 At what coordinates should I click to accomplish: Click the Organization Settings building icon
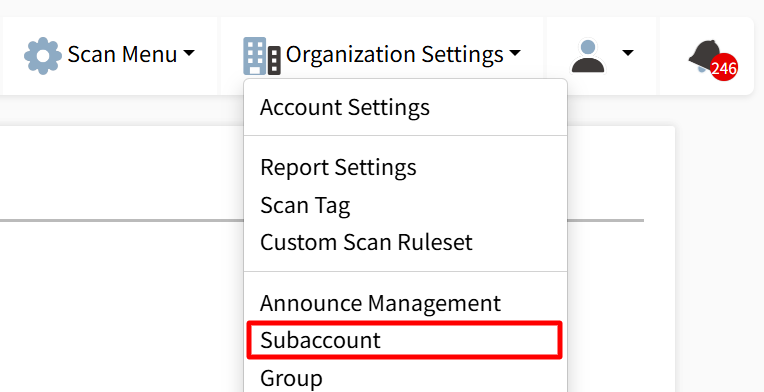262,56
